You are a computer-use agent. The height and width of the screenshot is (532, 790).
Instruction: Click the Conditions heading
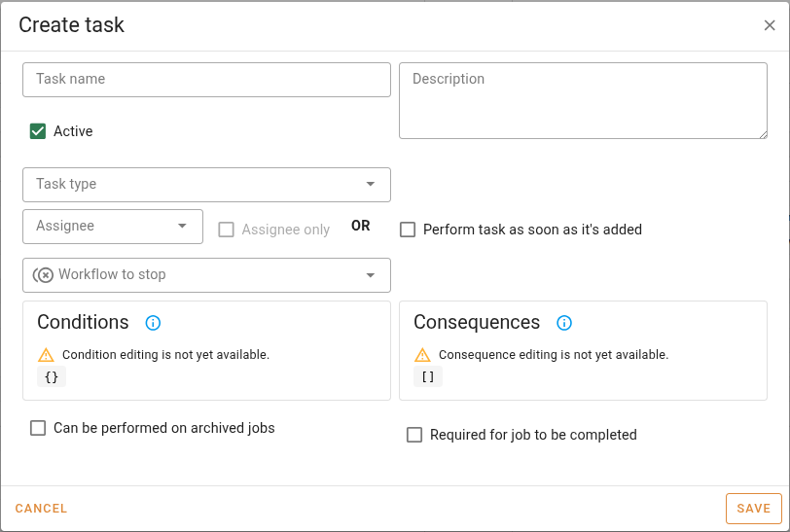83,323
